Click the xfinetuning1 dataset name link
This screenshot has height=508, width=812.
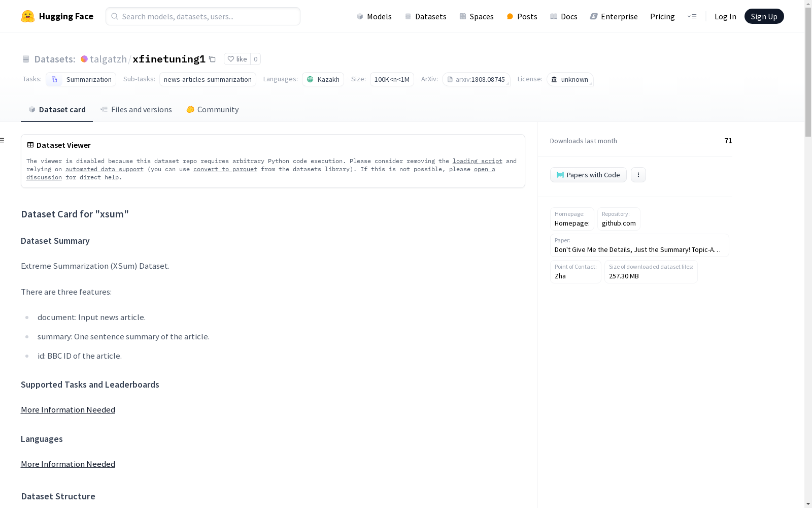pos(169,59)
